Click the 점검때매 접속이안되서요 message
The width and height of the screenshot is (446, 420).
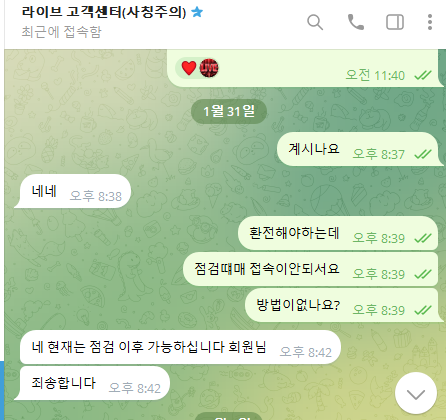click(x=311, y=269)
